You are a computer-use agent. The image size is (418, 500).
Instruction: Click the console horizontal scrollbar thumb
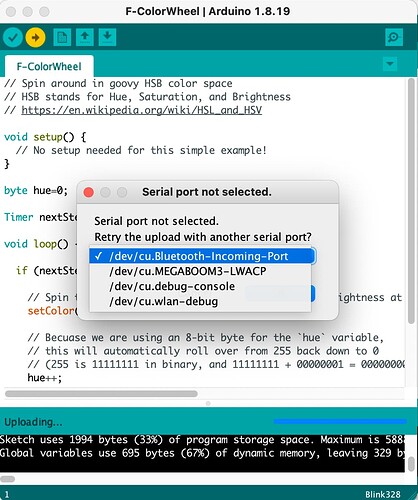(x=8, y=479)
